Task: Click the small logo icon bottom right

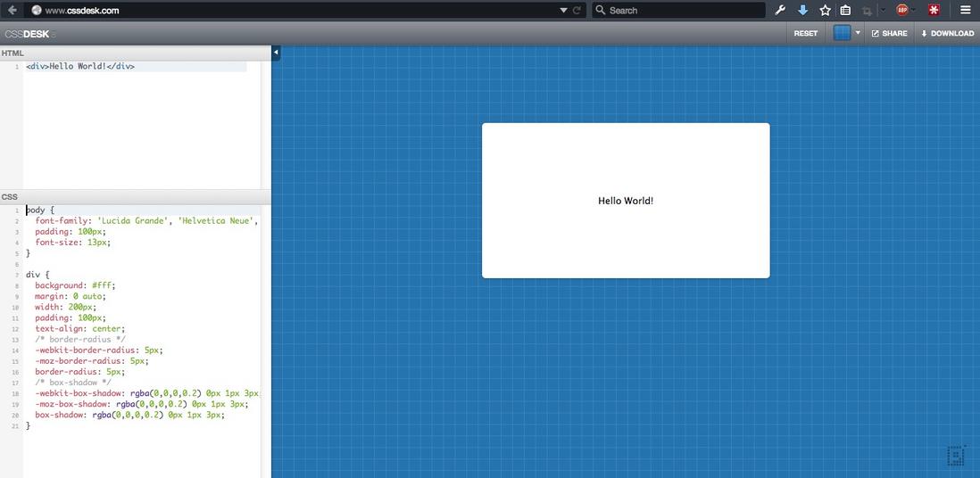Action: coord(956,456)
